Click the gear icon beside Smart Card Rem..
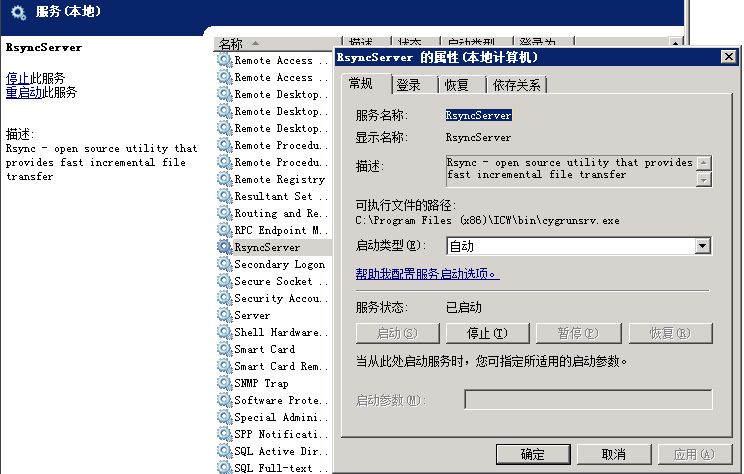This screenshot has width=744, height=474. coord(224,366)
